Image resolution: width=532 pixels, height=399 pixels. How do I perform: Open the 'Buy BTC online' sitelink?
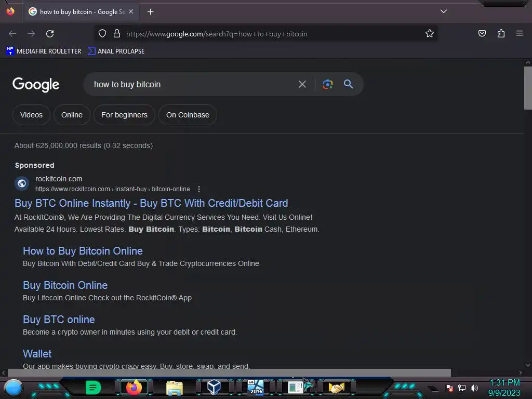pyautogui.click(x=59, y=320)
